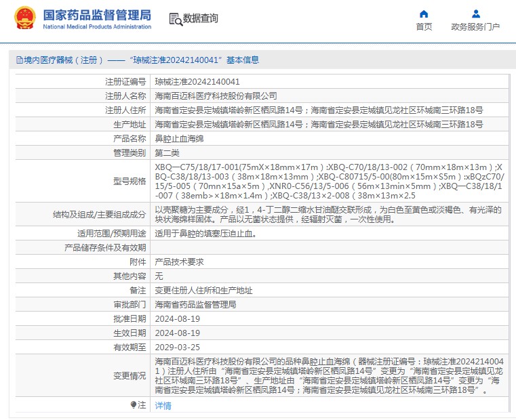Viewport: 516px width, 420px height.
Task: Click the 产品储存条件及有效期 label
Action: pyautogui.click(x=105, y=248)
